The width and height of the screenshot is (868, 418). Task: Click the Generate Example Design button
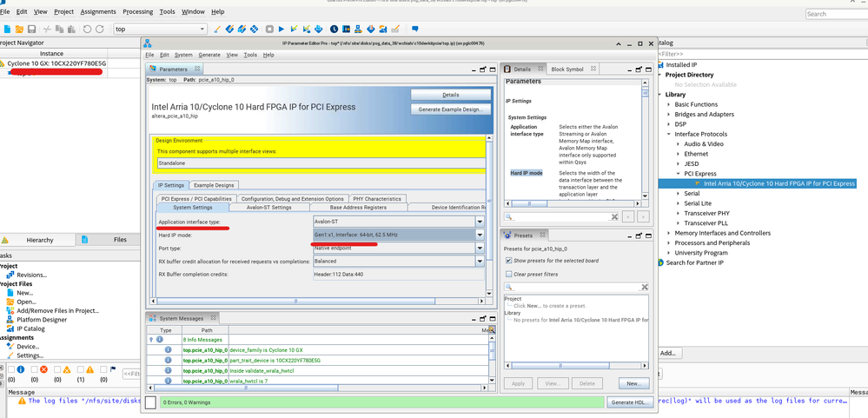(450, 109)
